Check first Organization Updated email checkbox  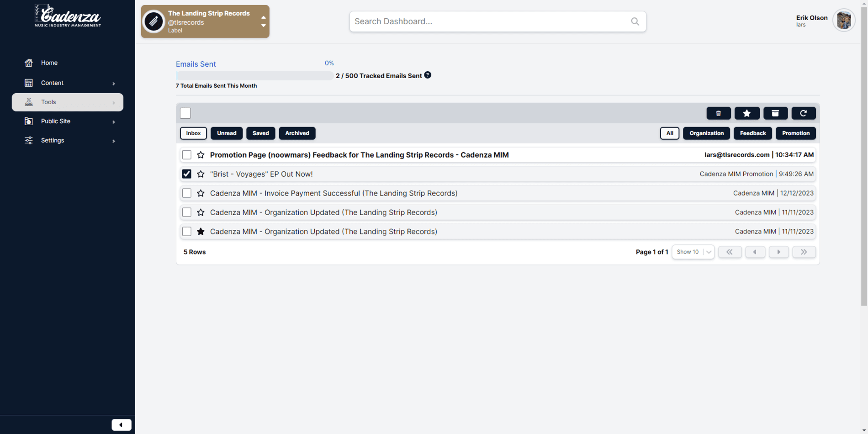pos(186,212)
